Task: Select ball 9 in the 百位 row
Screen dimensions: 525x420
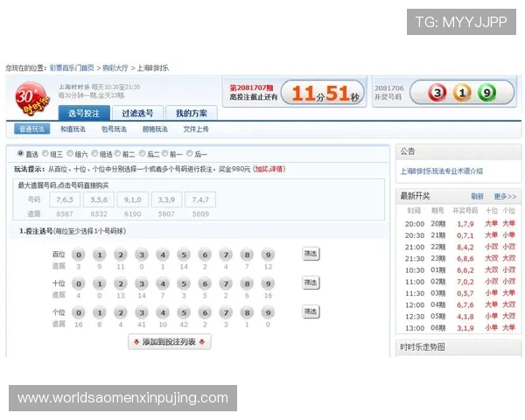Action: coord(268,255)
